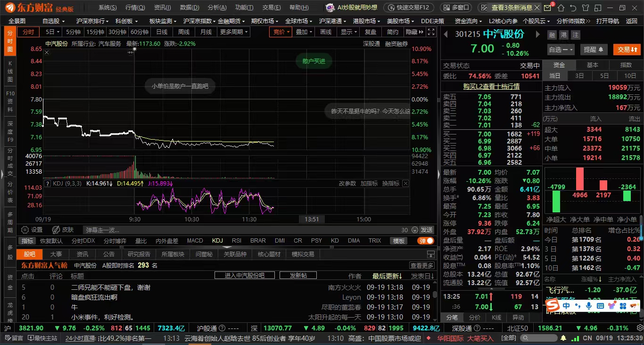
Task: Select the 量比 indicator
Action: (141, 241)
